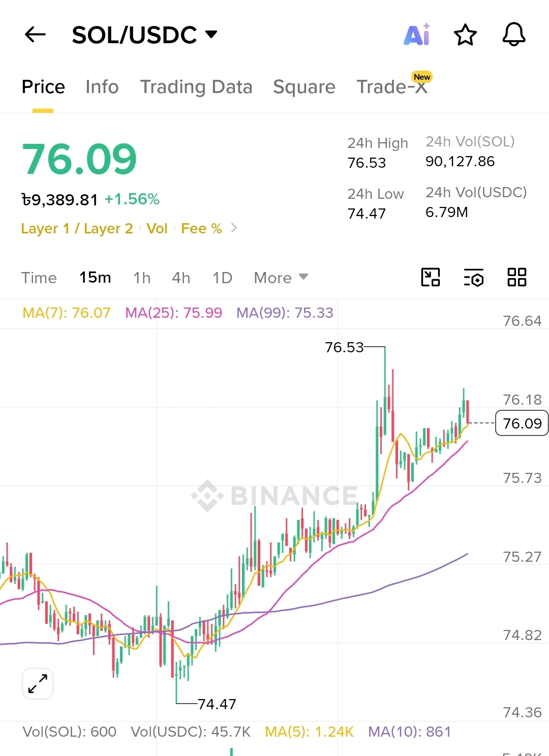The width and height of the screenshot is (549, 756).
Task: Tap the ৳9,389.81 converted price
Action: 59,200
